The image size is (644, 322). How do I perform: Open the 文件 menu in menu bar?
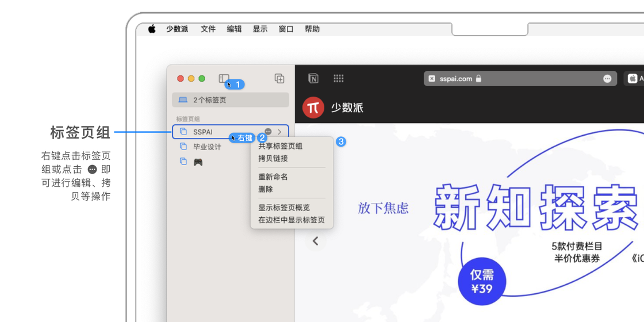(x=208, y=29)
